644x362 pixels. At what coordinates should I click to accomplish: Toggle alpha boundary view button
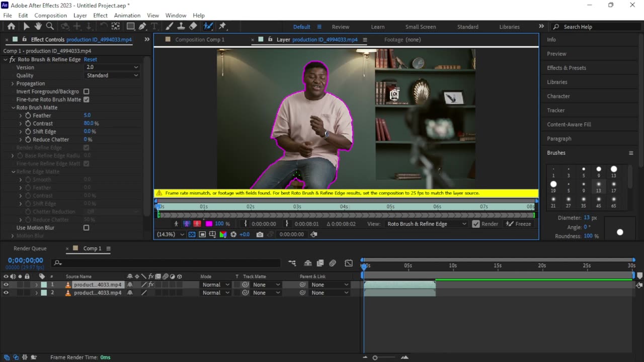click(187, 224)
